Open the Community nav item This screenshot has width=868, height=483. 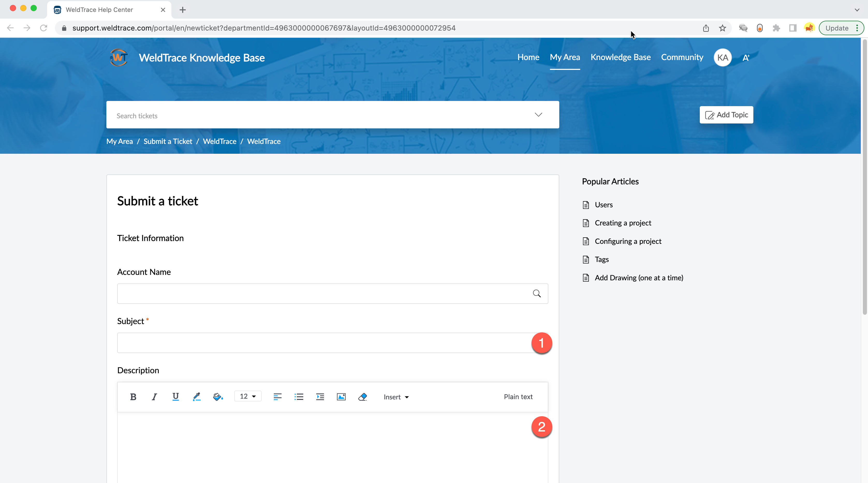[682, 57]
